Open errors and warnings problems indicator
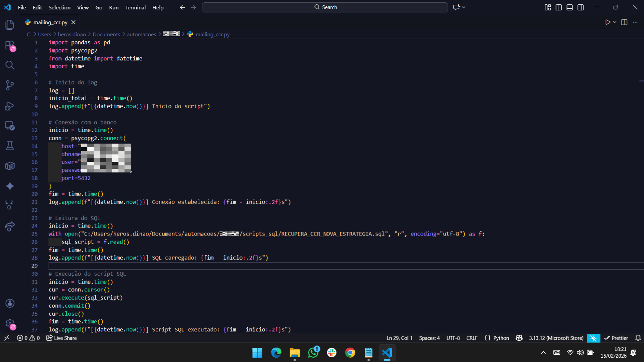The height and width of the screenshot is (362, 644). 28,338
